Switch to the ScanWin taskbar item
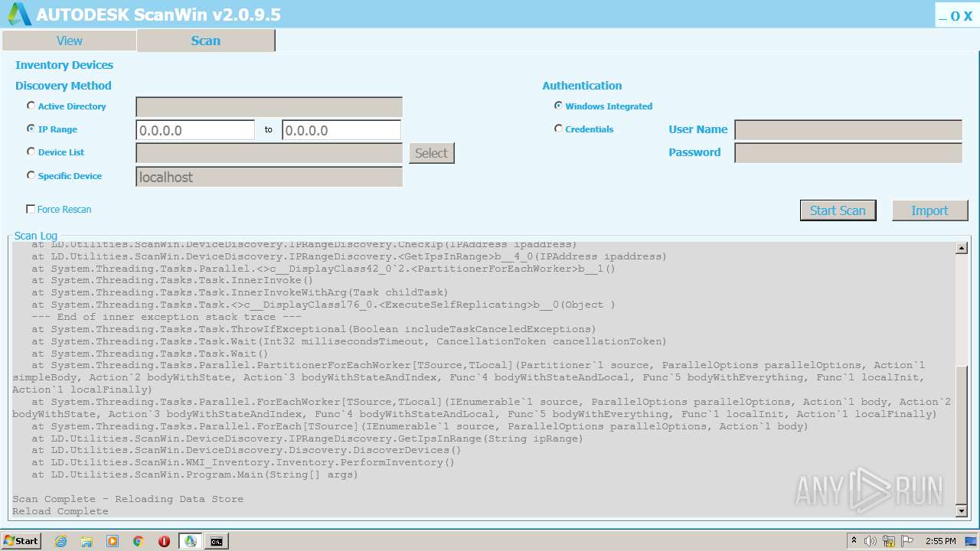The image size is (980, 551). 191,541
